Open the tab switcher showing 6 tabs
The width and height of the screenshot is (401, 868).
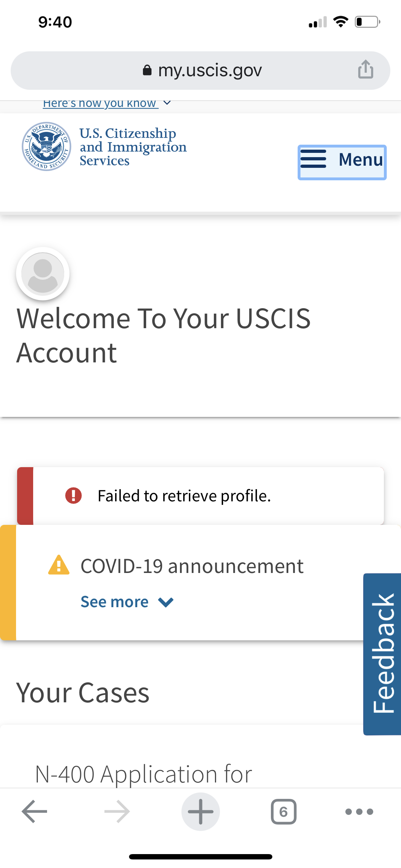(x=284, y=811)
